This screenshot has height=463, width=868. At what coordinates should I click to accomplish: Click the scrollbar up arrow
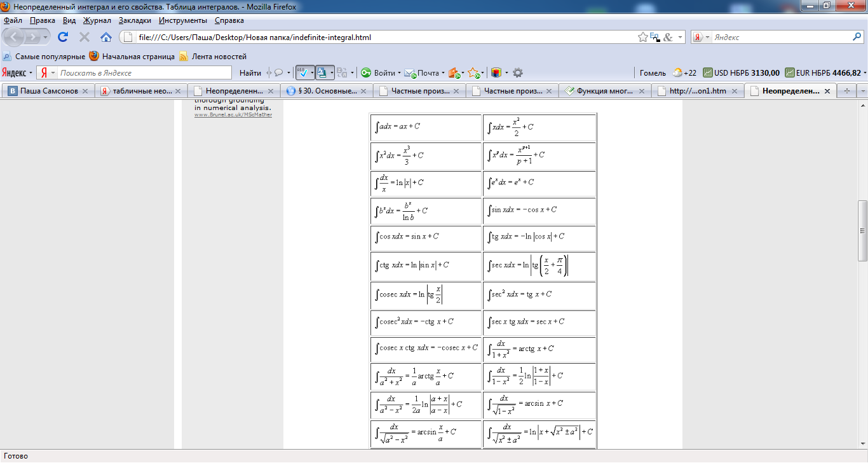[862, 105]
